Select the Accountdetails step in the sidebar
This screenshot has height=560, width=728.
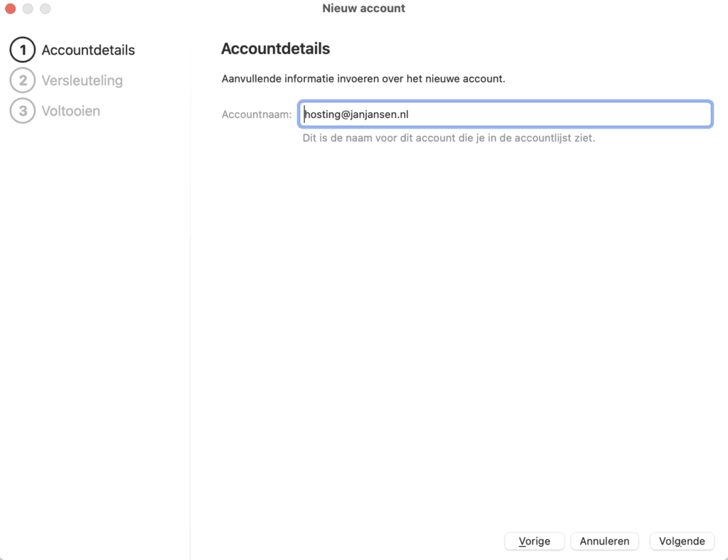[x=88, y=50]
